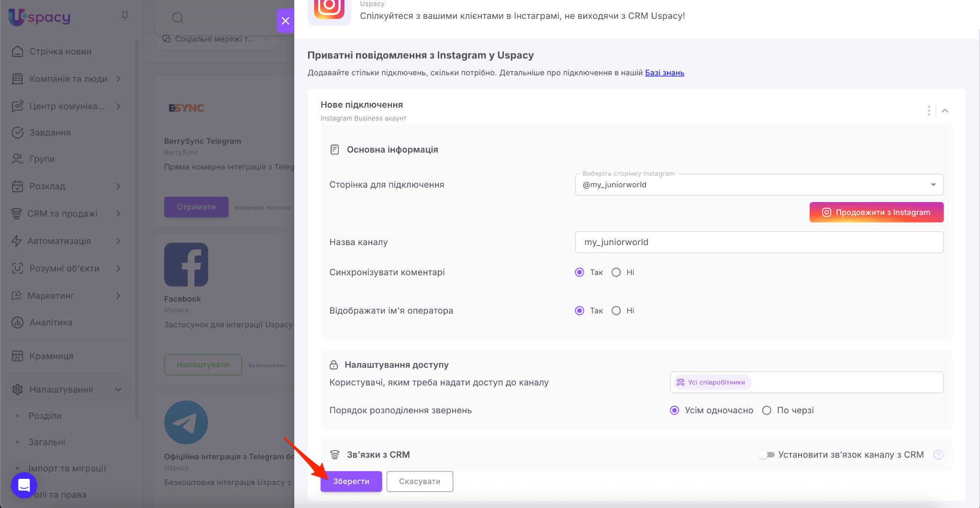The width and height of the screenshot is (980, 508).
Task: Click the search magnifier icon
Action: tap(178, 18)
